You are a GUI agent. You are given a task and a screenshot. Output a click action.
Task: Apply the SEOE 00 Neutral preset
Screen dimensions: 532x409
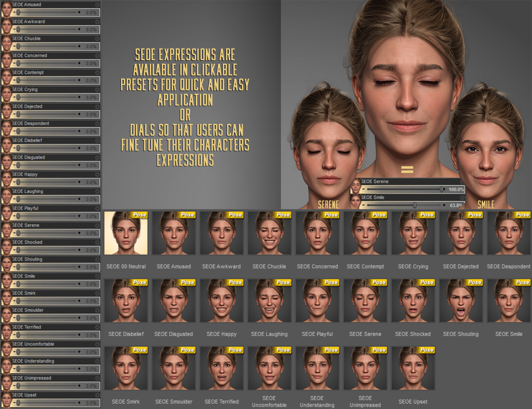point(126,233)
